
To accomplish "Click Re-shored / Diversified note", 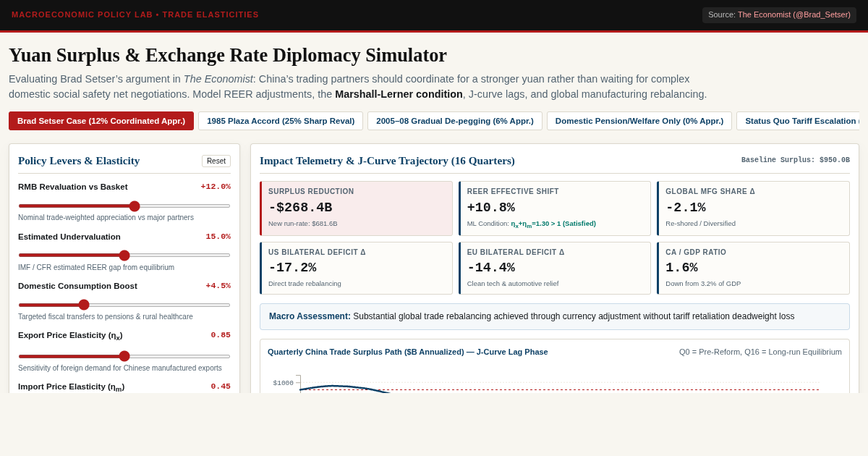I will [700, 224].
